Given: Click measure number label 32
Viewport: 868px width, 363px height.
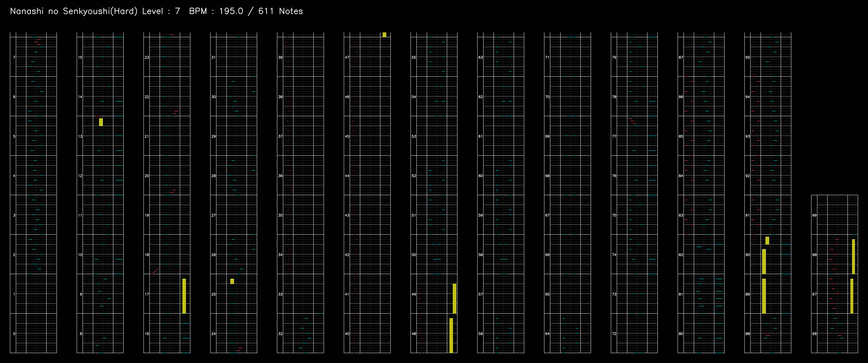Looking at the screenshot, I should [x=280, y=334].
